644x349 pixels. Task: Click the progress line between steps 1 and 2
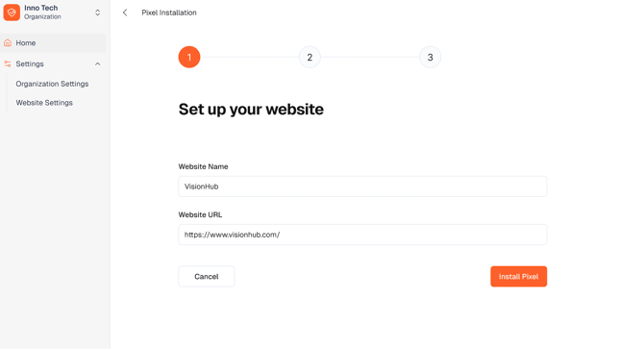coord(249,57)
